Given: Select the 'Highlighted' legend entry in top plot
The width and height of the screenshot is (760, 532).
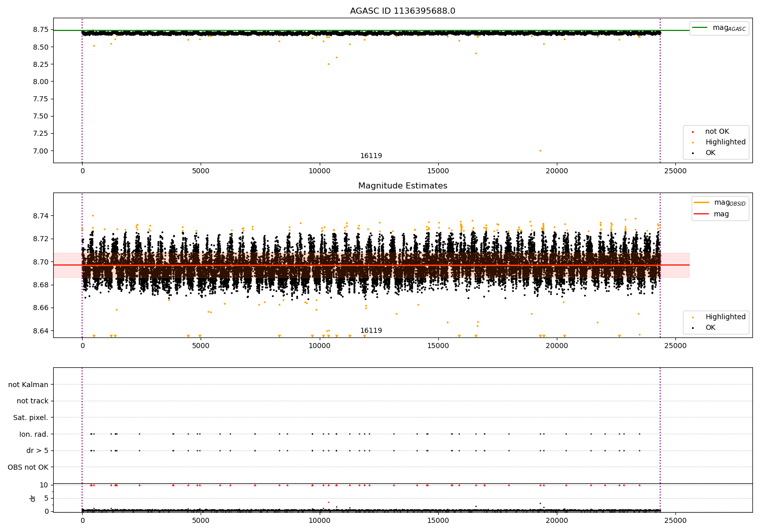Looking at the screenshot, I should pyautogui.click(x=718, y=142).
